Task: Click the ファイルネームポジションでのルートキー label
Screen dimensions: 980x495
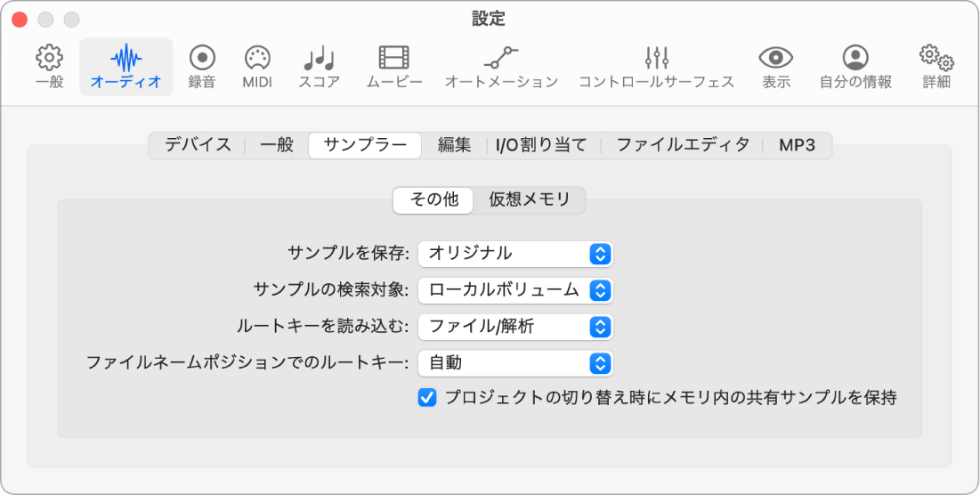Action: pyautogui.click(x=247, y=362)
